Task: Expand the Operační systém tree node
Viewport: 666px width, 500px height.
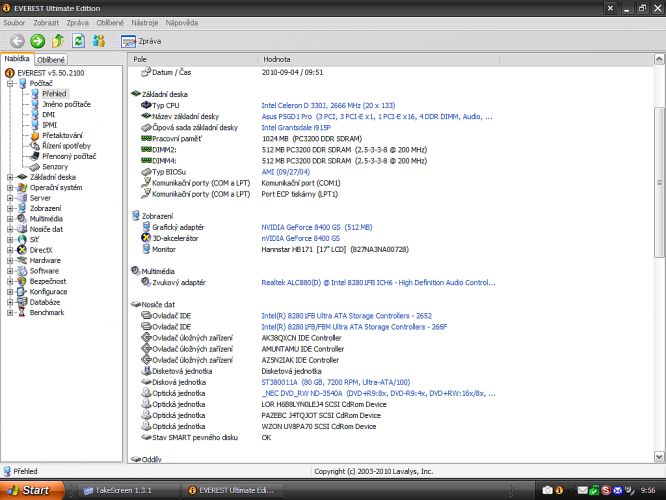Action: pyautogui.click(x=10, y=188)
